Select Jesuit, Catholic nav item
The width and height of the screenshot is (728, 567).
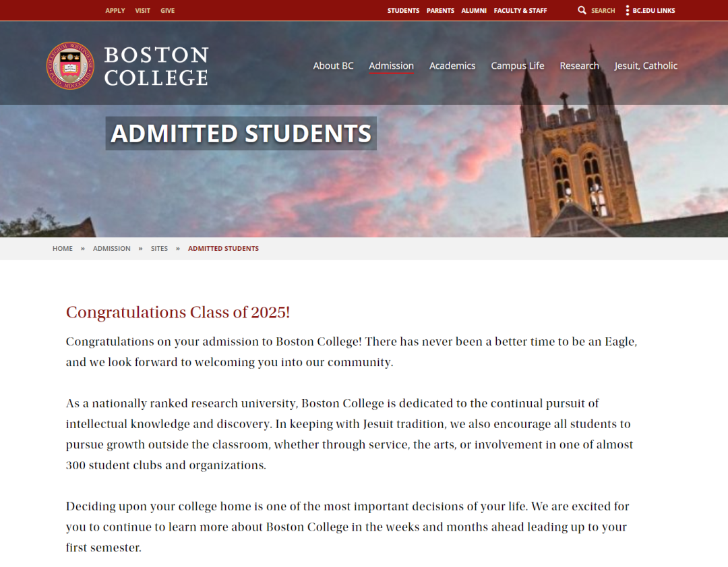tap(646, 65)
